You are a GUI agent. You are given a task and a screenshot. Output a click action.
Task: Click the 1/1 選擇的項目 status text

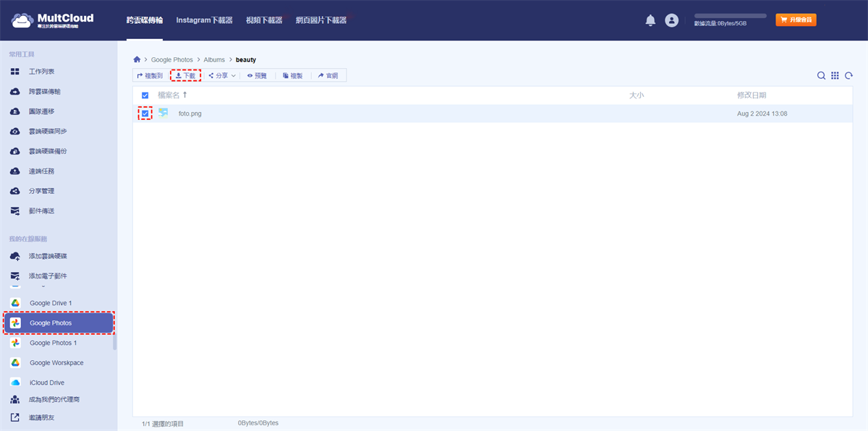[x=163, y=424]
